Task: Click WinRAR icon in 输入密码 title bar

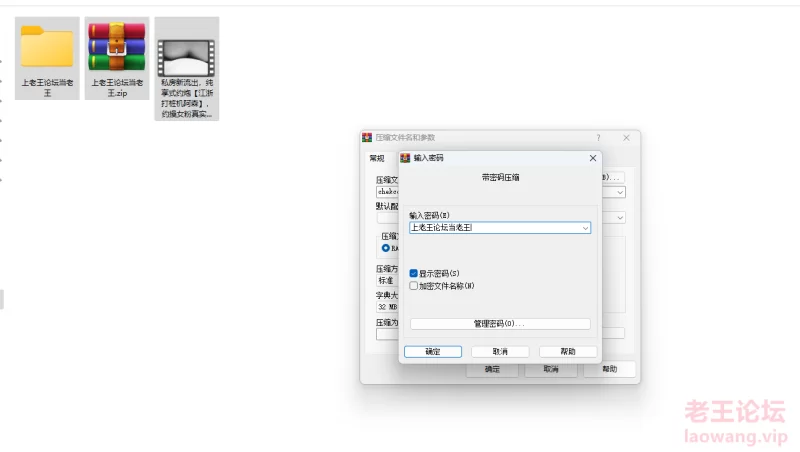Action: (x=405, y=158)
